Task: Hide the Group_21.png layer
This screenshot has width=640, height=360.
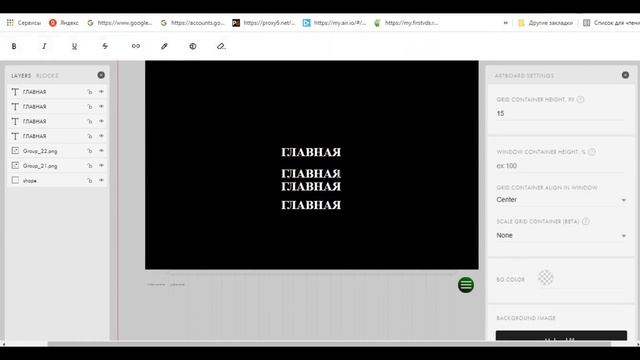Action: tap(101, 165)
